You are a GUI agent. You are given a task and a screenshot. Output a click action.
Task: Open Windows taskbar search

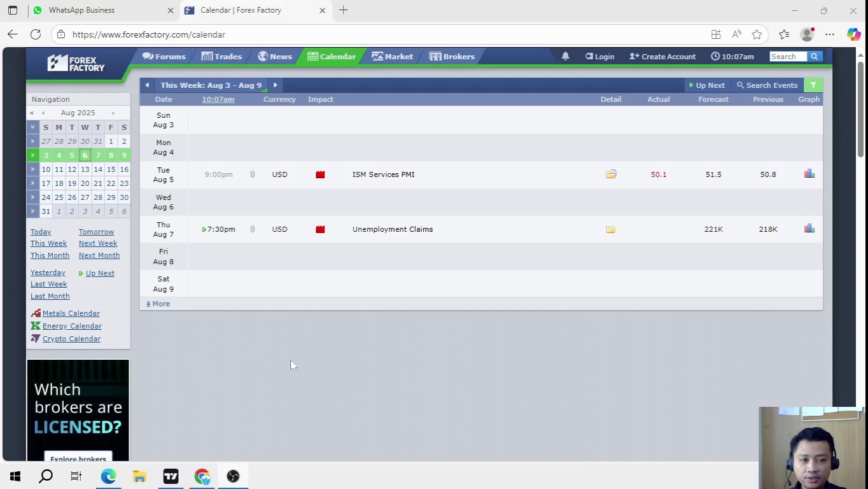[46, 476]
